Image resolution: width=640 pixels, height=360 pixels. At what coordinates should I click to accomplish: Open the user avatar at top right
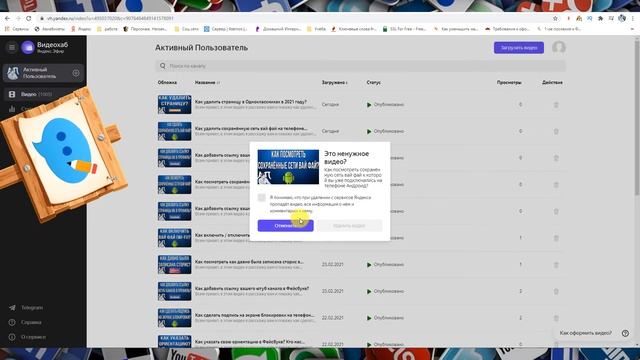559,48
